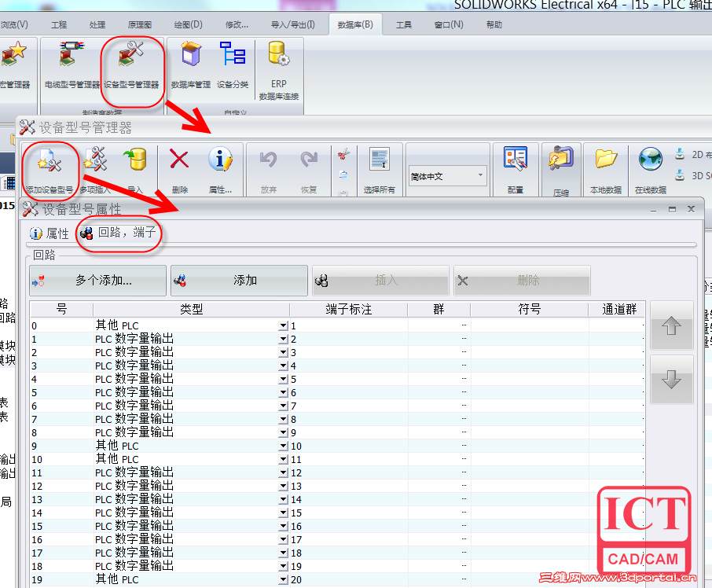Open type dropdown for row 9

pos(284,447)
